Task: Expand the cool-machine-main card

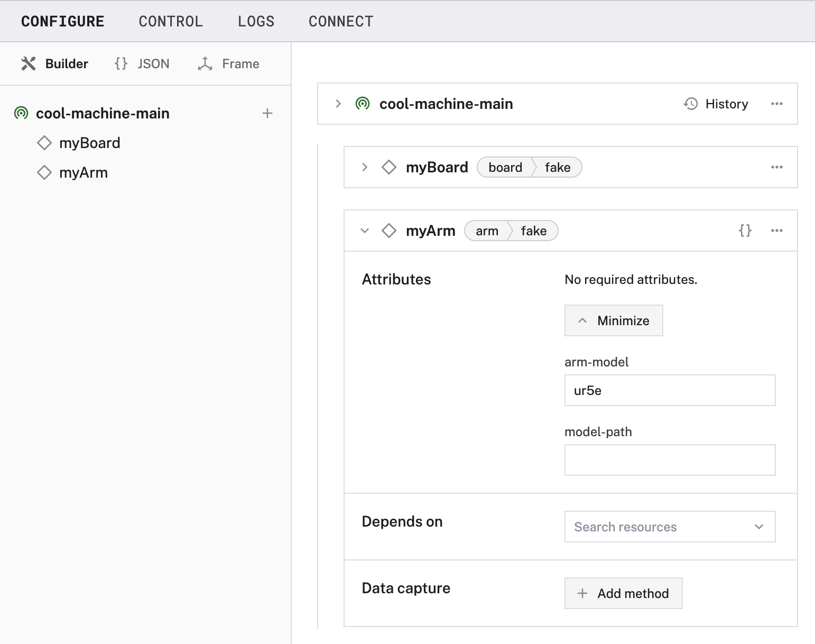Action: tap(338, 104)
